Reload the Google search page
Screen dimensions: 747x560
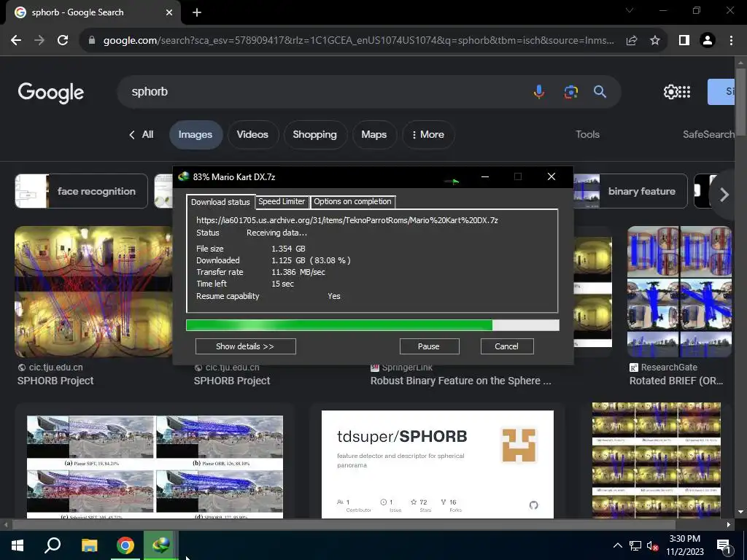63,41
